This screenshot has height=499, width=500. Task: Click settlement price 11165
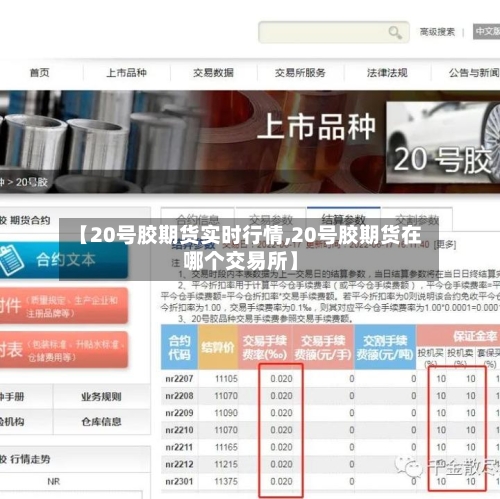point(226,447)
